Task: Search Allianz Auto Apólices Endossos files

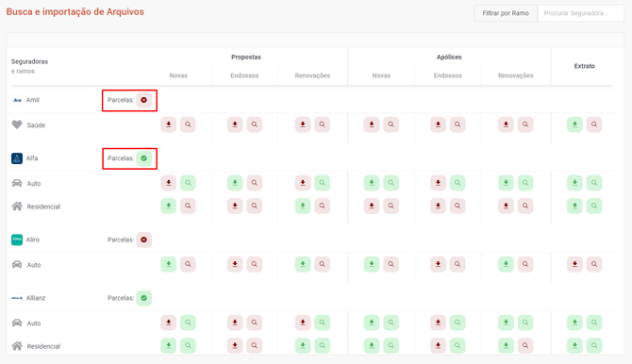Action: click(x=457, y=323)
